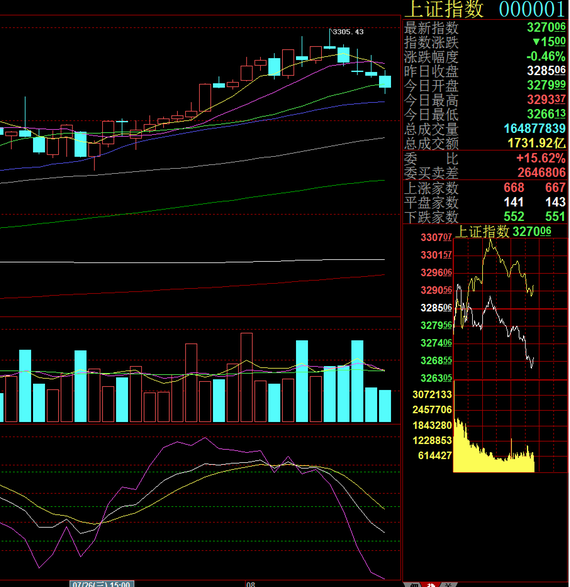Select the 委比 +15.62% row
Image resolution: width=570 pixels, height=587 pixels.
coord(485,158)
